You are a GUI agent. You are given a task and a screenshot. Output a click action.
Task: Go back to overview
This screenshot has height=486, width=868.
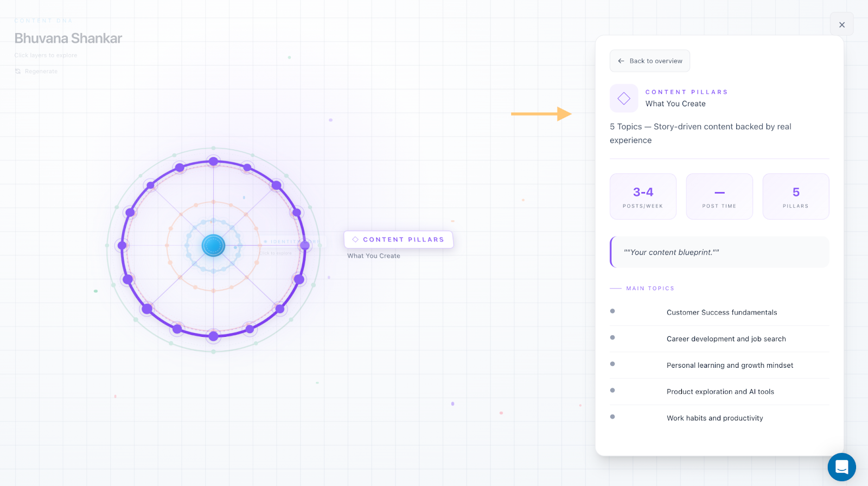(650, 61)
